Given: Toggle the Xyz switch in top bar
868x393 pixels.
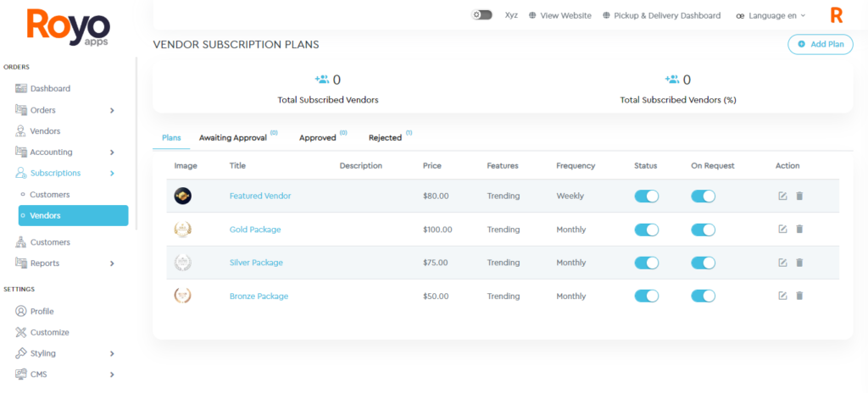Looking at the screenshot, I should (481, 15).
